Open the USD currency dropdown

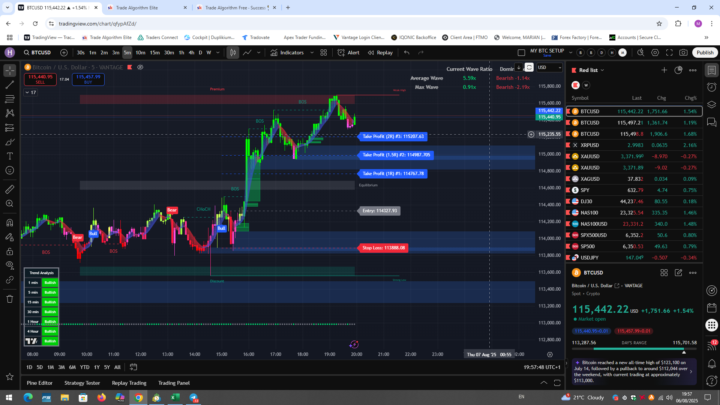[x=549, y=68]
